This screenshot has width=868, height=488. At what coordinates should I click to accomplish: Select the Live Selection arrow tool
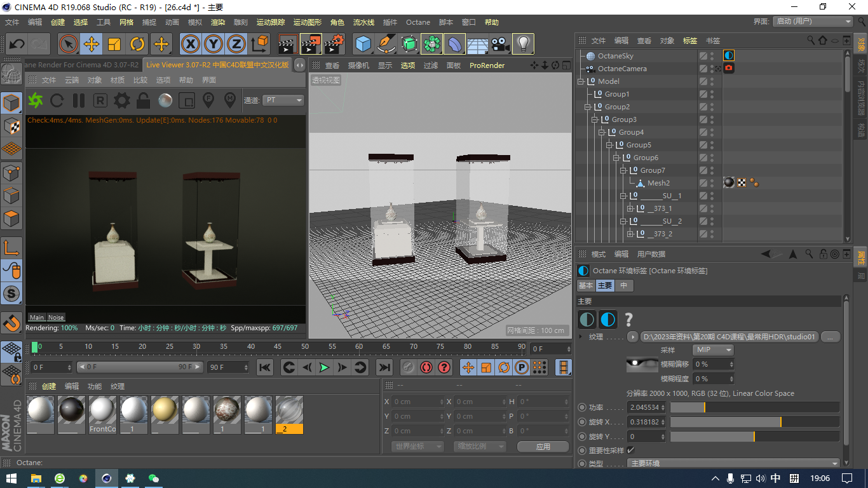[x=68, y=44]
